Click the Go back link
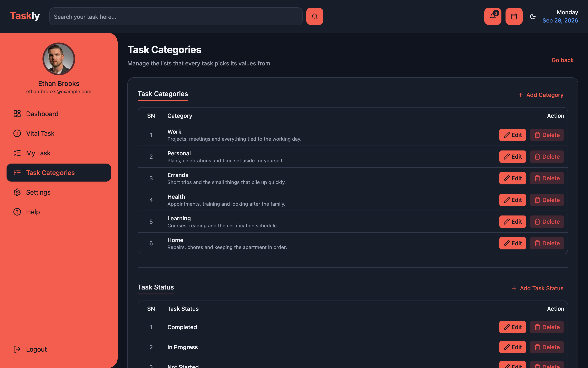 (562, 60)
